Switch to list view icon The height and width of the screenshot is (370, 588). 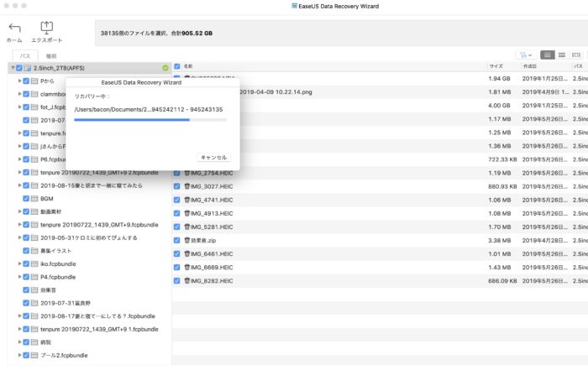548,55
